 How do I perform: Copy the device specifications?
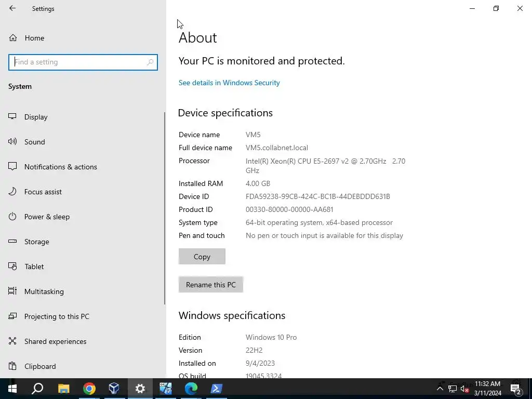[202, 257]
